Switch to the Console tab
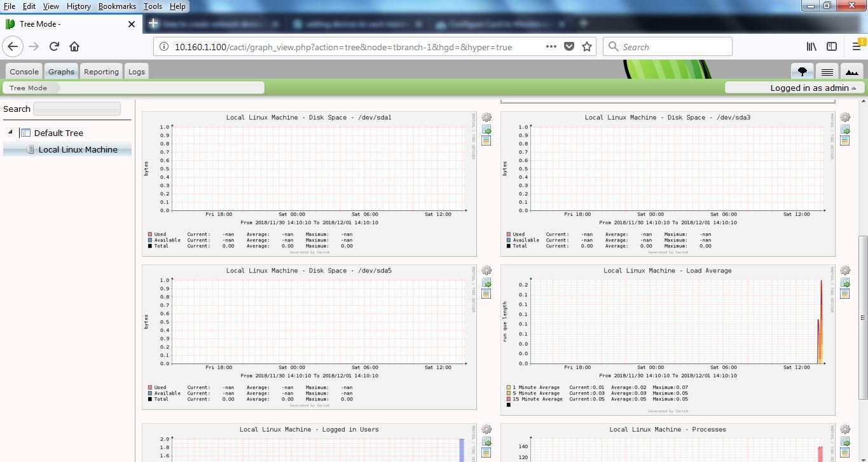868x462 pixels. (x=24, y=72)
